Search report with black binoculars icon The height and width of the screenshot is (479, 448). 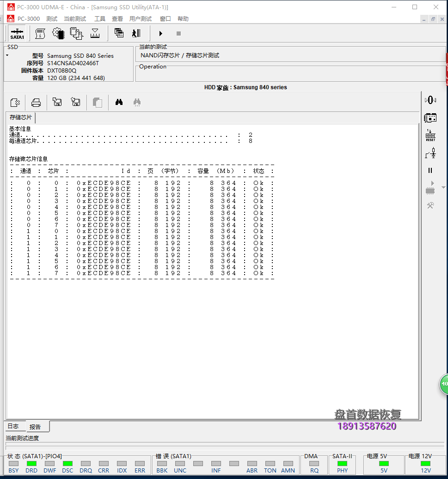(x=119, y=102)
